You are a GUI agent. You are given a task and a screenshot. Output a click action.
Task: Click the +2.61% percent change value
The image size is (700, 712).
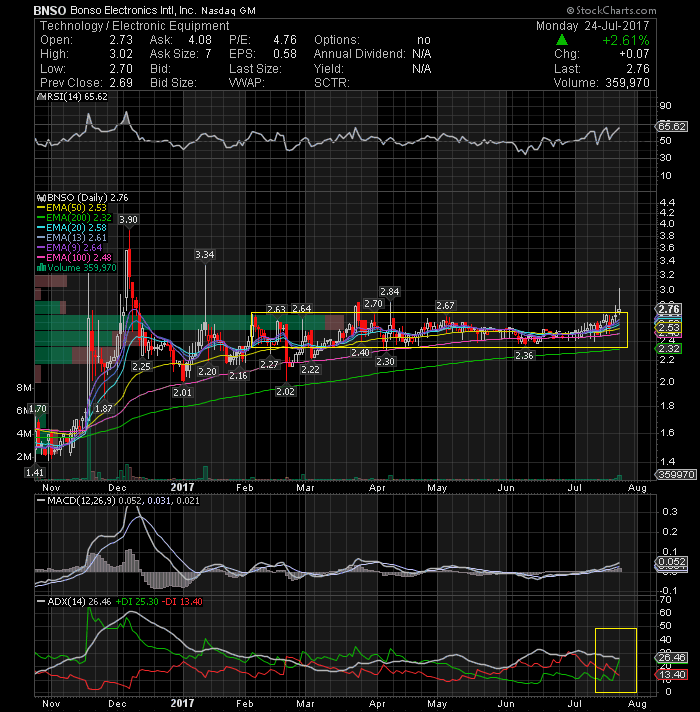coord(626,40)
